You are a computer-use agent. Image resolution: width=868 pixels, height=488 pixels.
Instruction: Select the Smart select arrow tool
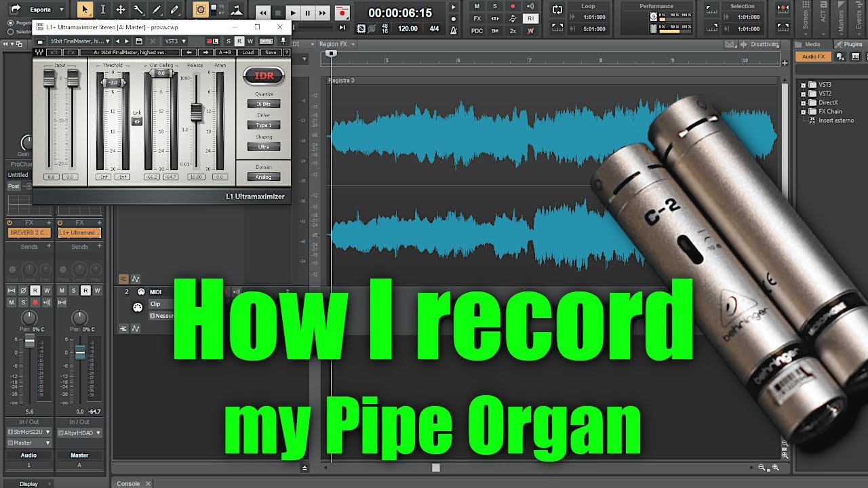click(85, 9)
